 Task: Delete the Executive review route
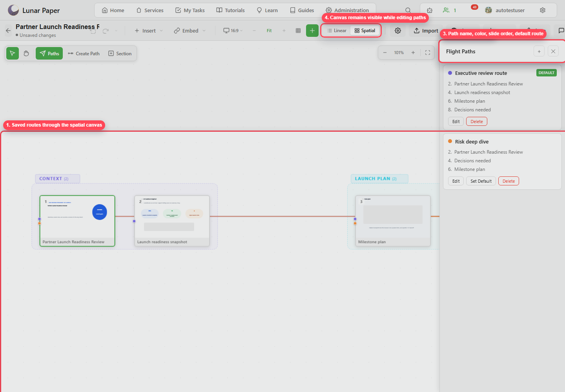tap(477, 122)
